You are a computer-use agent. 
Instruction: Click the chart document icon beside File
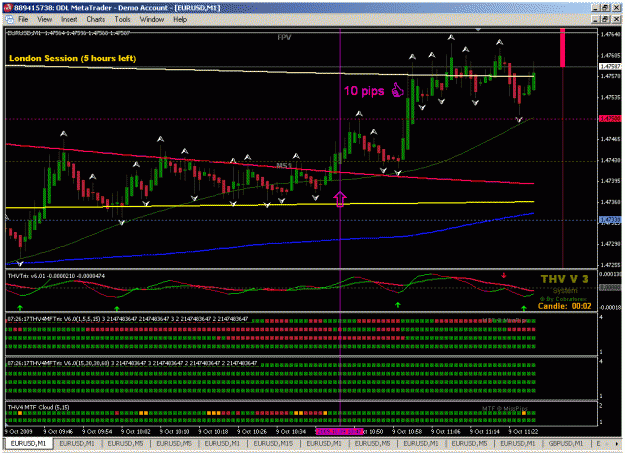click(x=9, y=19)
